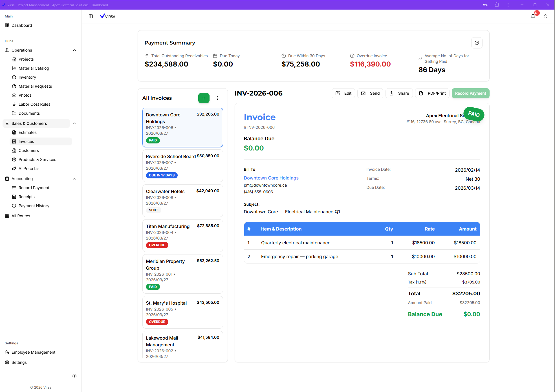Screen dimensions: 555x392
Task: Click the 86 Days average value
Action: click(432, 70)
